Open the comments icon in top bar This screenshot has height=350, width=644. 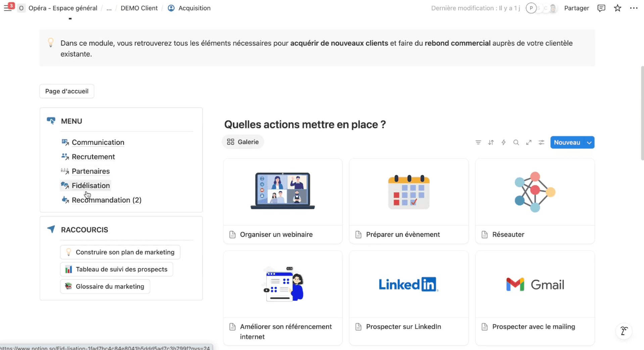coord(601,8)
